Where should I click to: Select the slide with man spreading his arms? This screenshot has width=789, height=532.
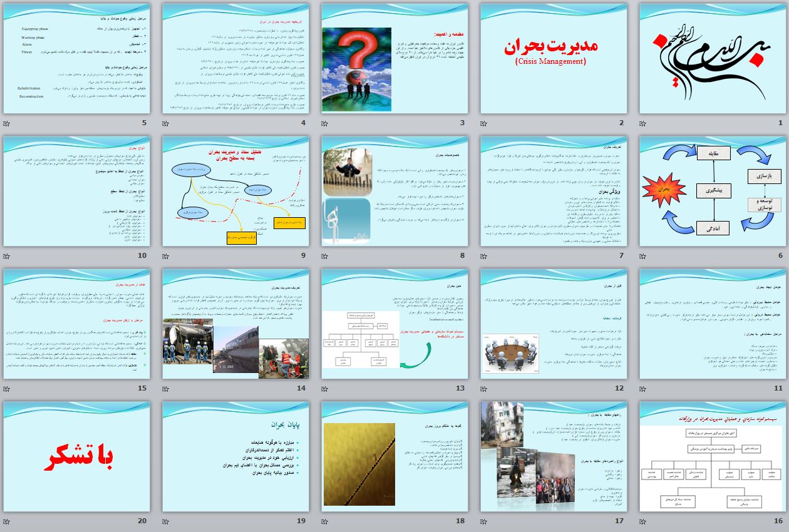(394, 192)
